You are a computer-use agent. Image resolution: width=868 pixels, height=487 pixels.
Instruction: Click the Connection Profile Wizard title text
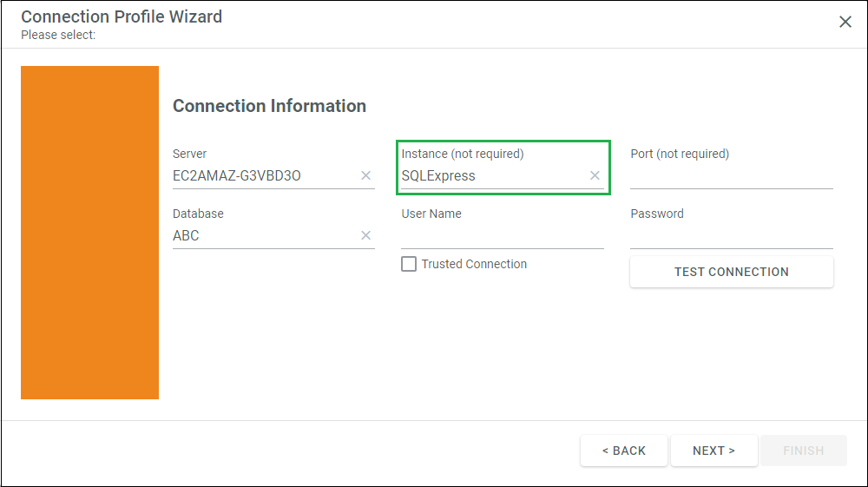point(122,16)
